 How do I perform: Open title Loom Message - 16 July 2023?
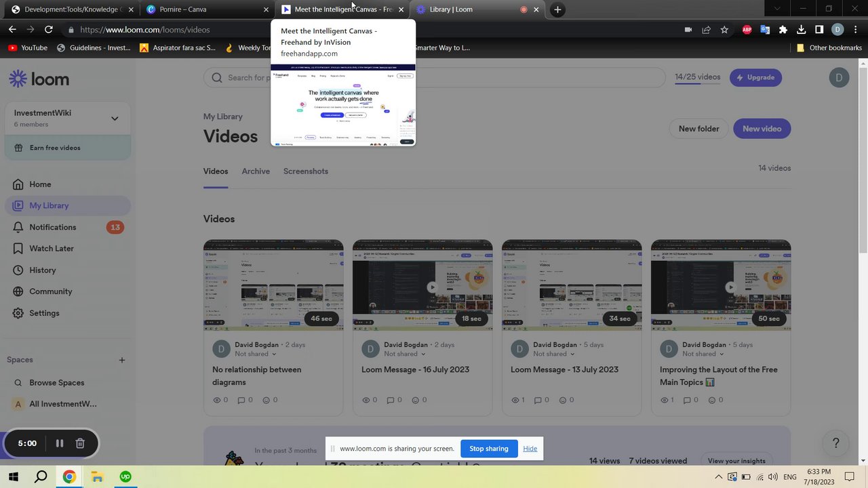tap(415, 369)
